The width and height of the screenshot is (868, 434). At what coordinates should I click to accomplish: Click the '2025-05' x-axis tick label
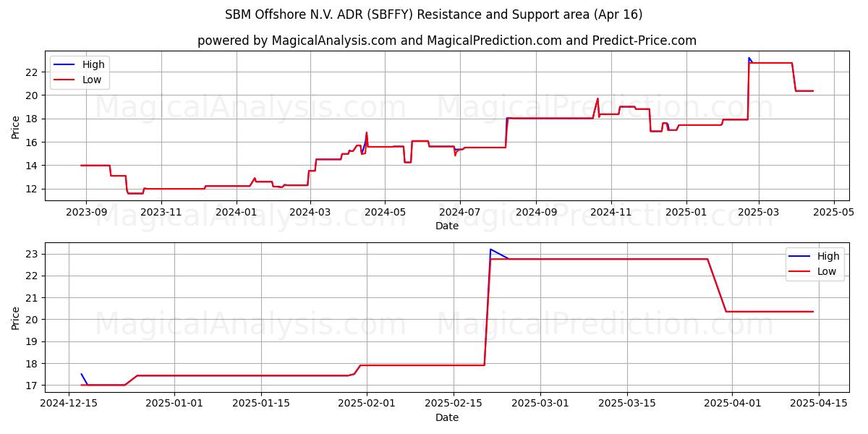click(833, 212)
